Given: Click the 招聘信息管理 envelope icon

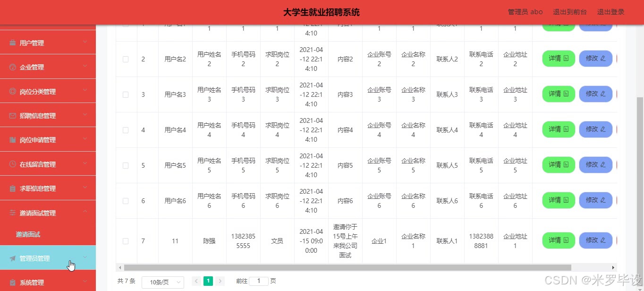Looking at the screenshot, I should click(x=13, y=116).
